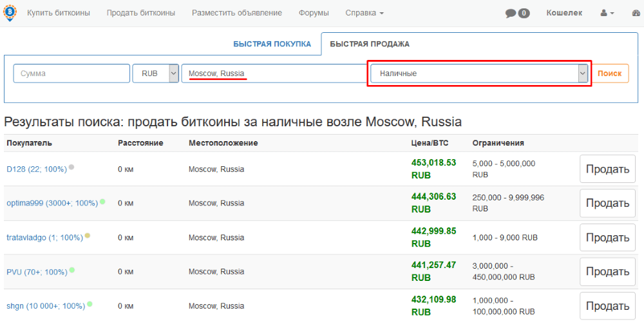Open the Форумы menu item

(x=314, y=13)
